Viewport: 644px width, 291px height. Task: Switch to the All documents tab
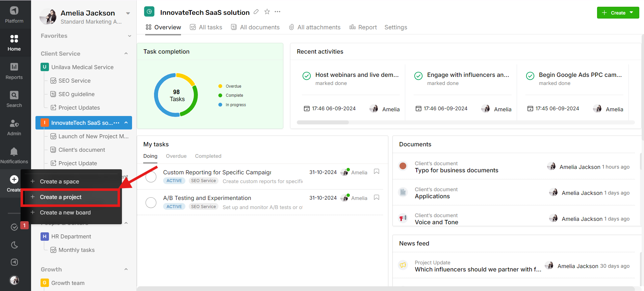255,27
